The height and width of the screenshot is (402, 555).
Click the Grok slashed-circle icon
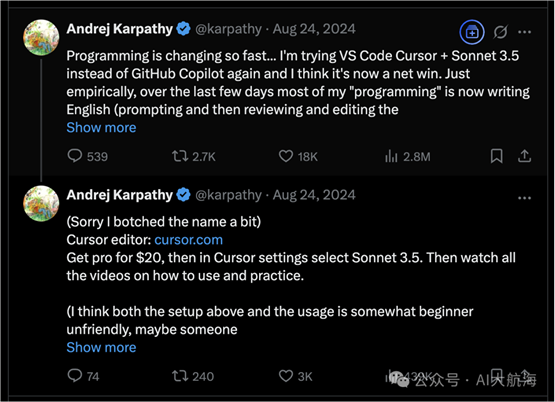click(500, 32)
